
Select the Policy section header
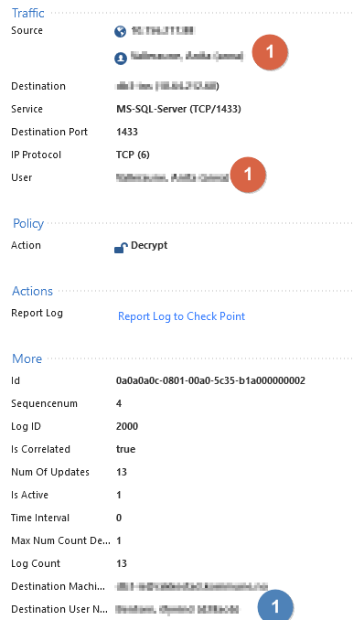(x=28, y=223)
